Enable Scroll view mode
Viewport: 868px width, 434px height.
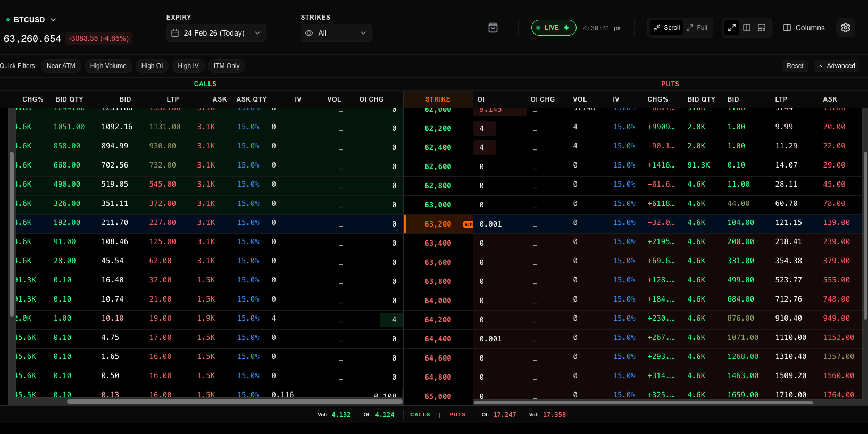(667, 28)
